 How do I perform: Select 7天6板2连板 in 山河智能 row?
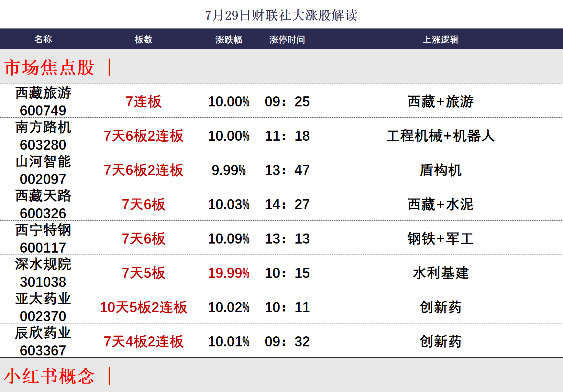point(144,170)
